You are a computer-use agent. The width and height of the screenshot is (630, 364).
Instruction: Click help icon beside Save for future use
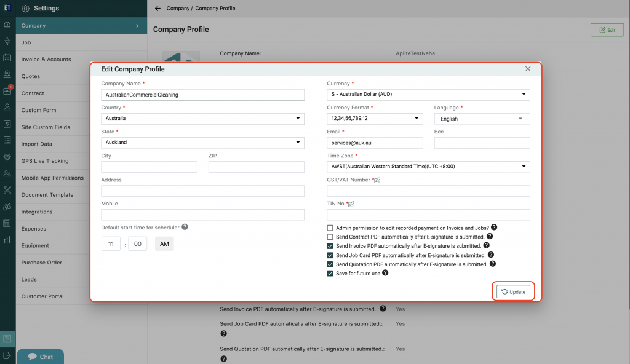(385, 273)
